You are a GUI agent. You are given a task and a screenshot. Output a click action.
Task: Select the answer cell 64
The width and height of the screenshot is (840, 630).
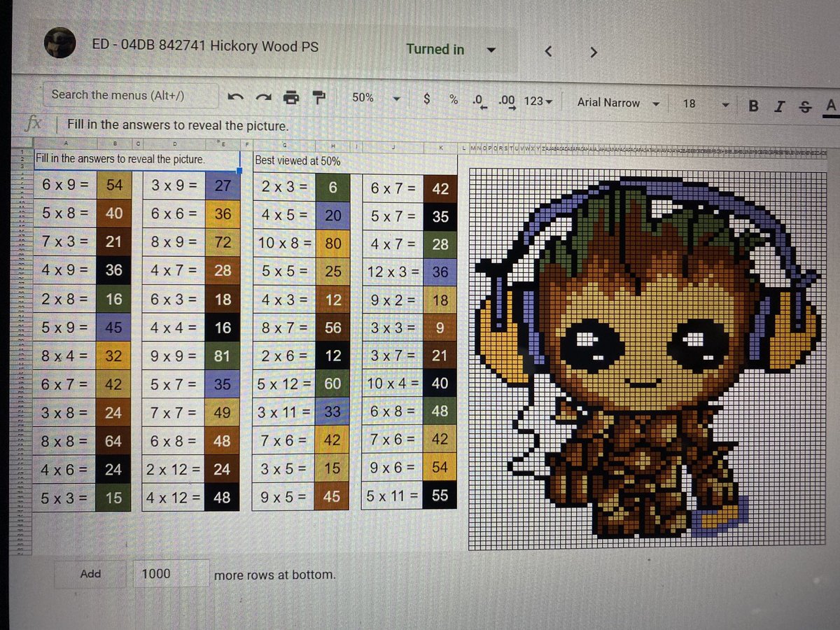(x=113, y=441)
